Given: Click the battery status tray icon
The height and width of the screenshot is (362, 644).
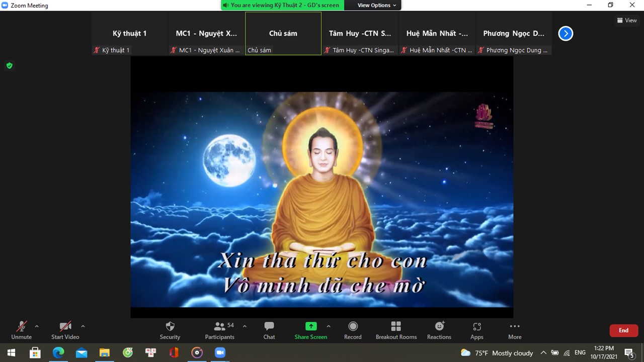Looking at the screenshot, I should (x=555, y=353).
